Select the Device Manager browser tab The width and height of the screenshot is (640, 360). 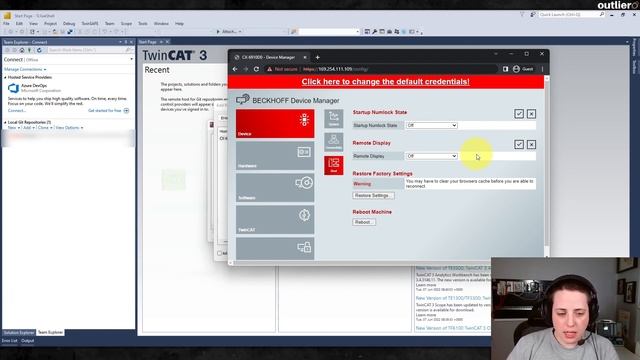268,58
